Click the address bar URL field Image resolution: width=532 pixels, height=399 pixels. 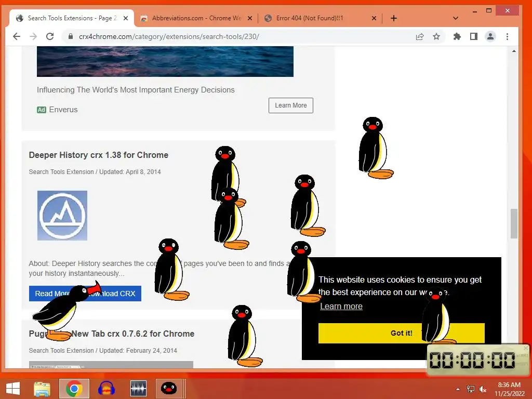(237, 37)
